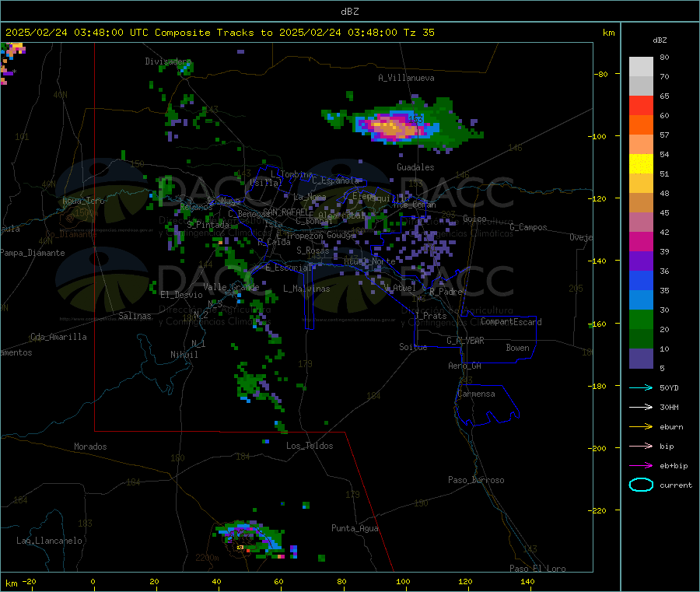
Task: Click the G_Campos map label
Action: (528, 227)
